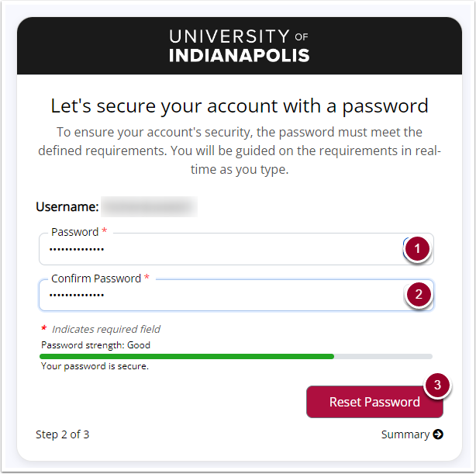This screenshot has height=474, width=476.
Task: Click the red asterisk beside Password label
Action: (105, 230)
